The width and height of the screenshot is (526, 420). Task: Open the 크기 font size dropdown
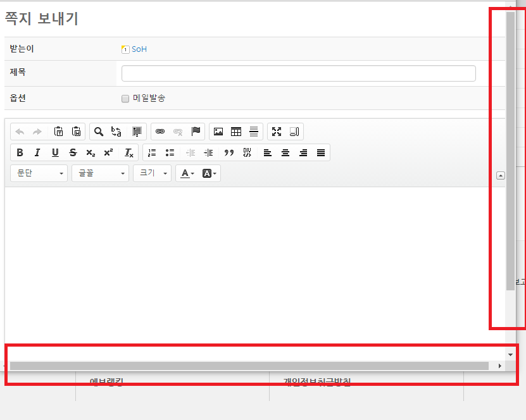tap(152, 173)
